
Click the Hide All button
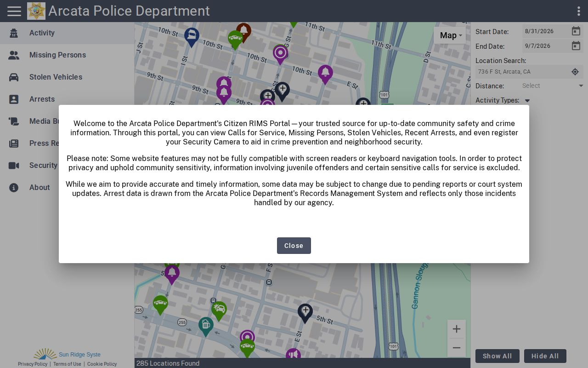click(545, 356)
